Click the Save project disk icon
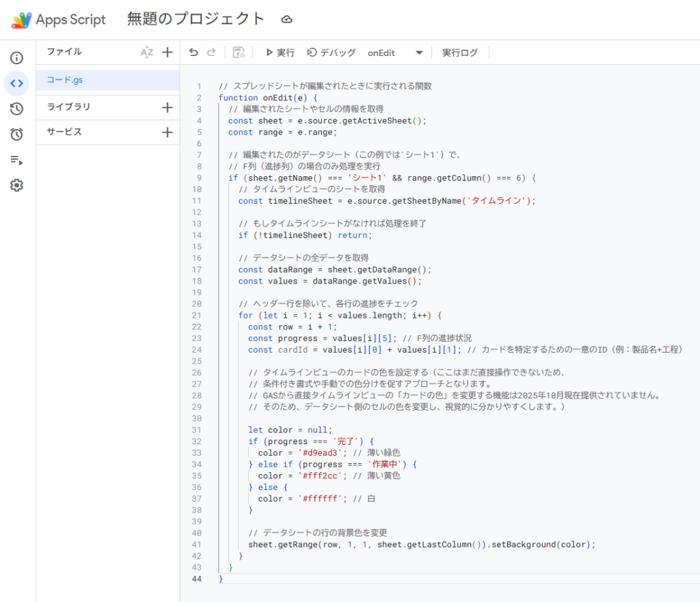Screen dimensions: 700x602 (239, 53)
